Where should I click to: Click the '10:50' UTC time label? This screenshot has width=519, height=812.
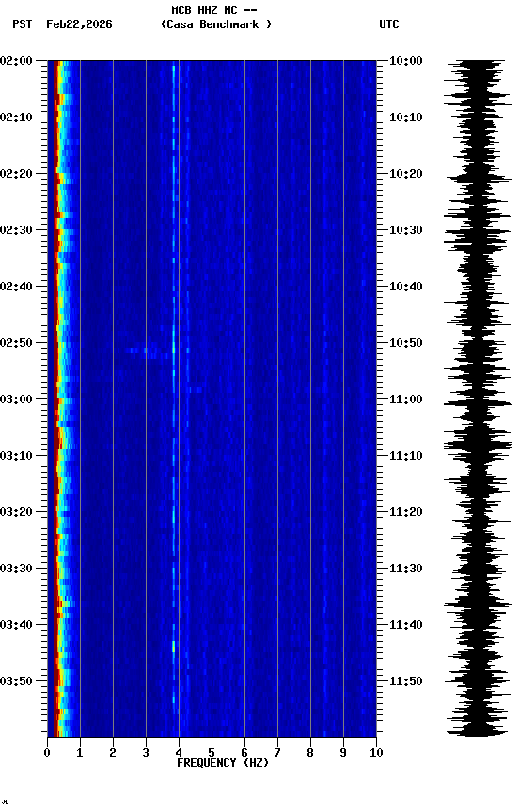[406, 343]
